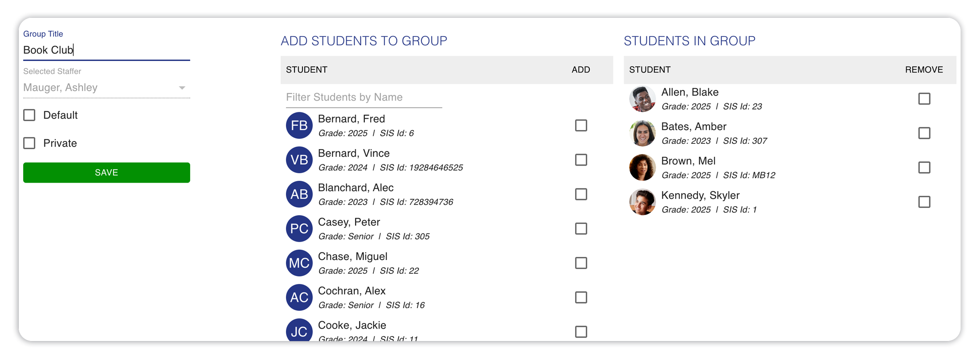Check the add box for Blanchard, Alec
The height and width of the screenshot is (358, 980).
point(581,194)
